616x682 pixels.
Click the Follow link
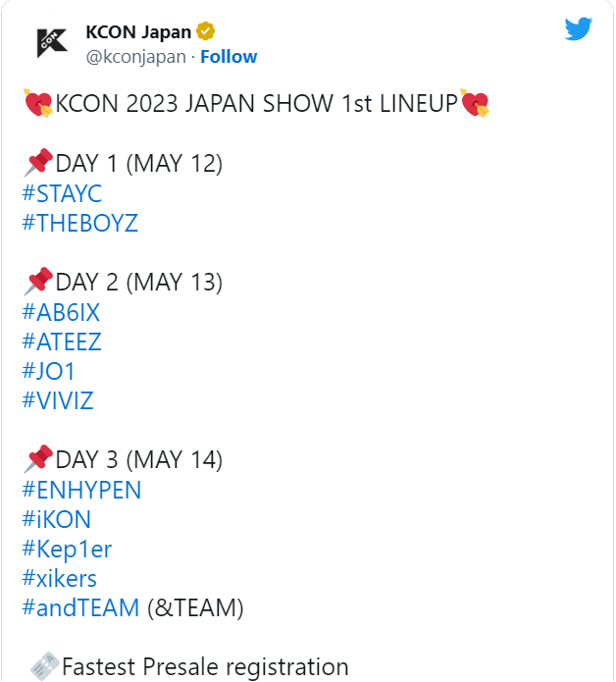coord(229,57)
